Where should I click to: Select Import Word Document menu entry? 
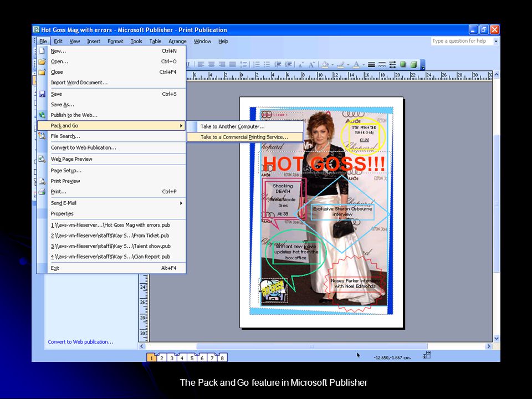pyautogui.click(x=111, y=83)
